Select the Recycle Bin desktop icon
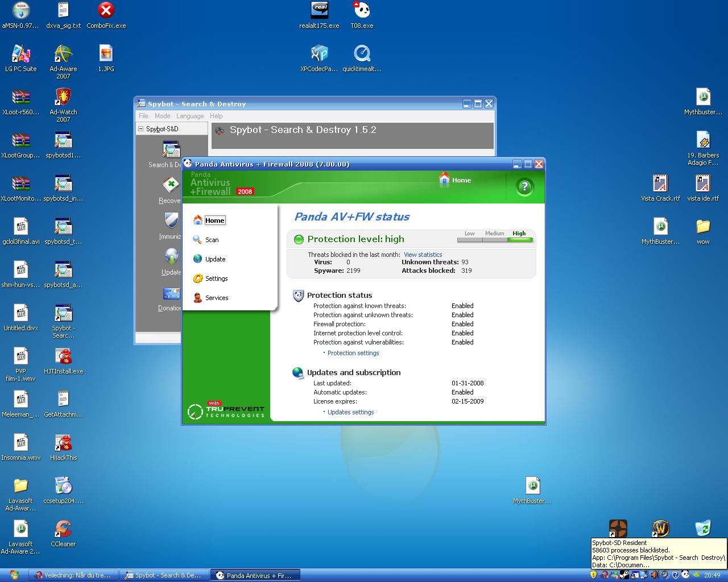Screen dimensions: 728x582 [703, 528]
